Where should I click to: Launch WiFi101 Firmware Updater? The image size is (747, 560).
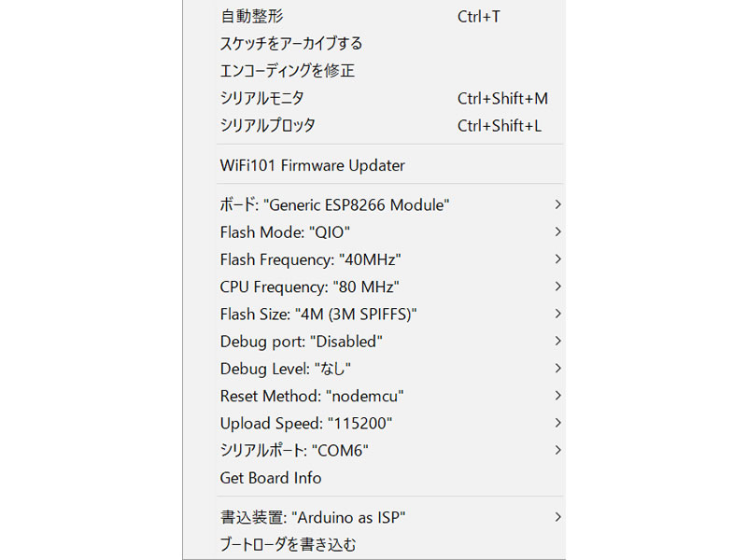coord(313,166)
